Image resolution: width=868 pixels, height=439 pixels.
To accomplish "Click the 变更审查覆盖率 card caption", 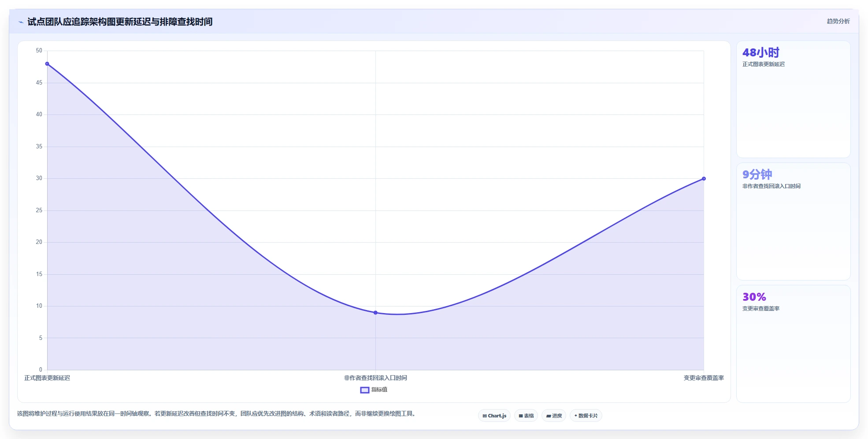I will (x=761, y=309).
